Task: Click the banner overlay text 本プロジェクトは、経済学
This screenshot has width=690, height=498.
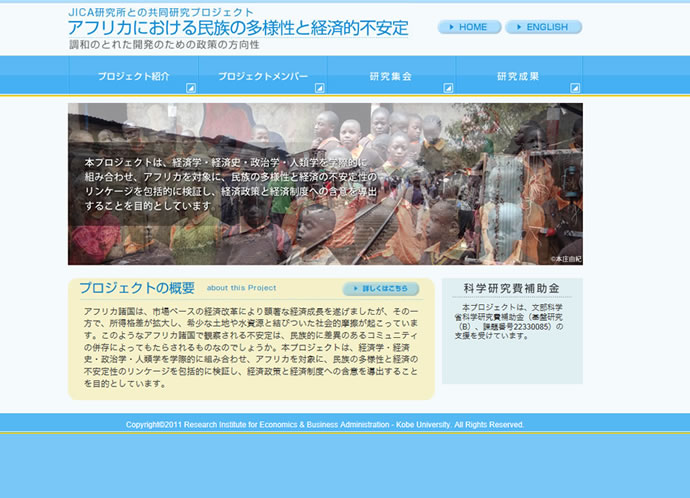Action: coord(231,184)
